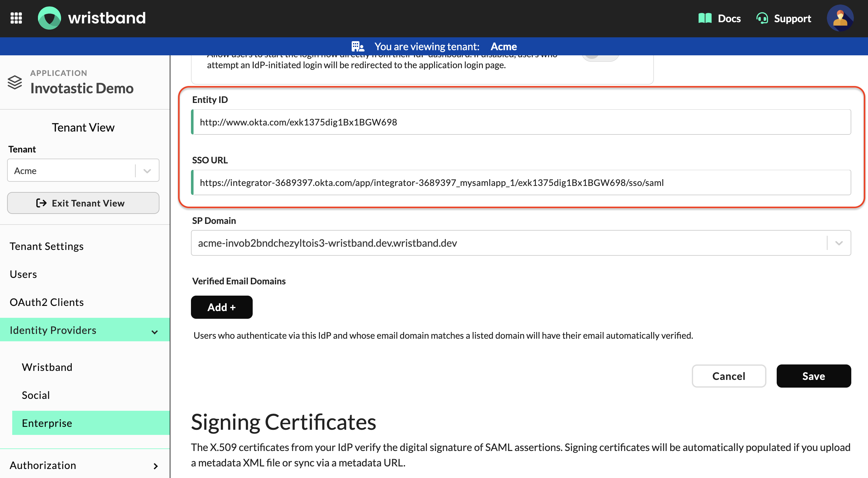Open Wristband identity provider
868x478 pixels.
point(47,367)
